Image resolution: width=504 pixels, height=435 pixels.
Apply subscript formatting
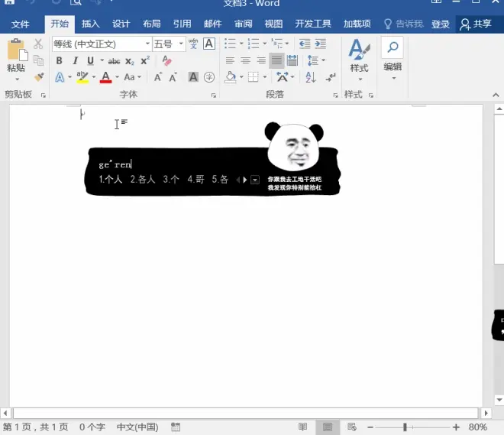(x=130, y=61)
